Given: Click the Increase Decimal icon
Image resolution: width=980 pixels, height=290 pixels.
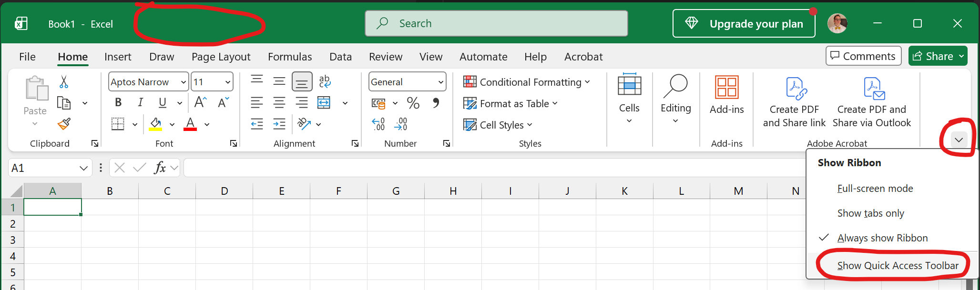Looking at the screenshot, I should 378,124.
